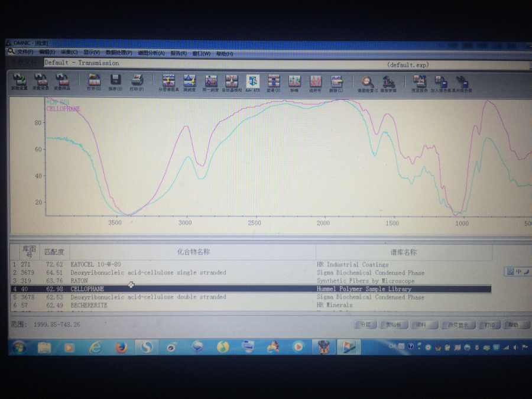The width and height of the screenshot is (532, 399).
Task: Open the 编辑(E) menu
Action: pyautogui.click(x=47, y=52)
